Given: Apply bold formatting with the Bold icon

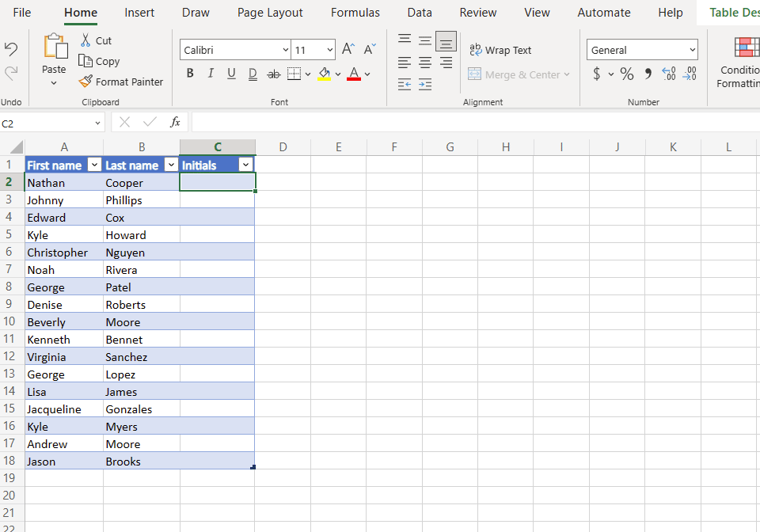Looking at the screenshot, I should point(190,73).
